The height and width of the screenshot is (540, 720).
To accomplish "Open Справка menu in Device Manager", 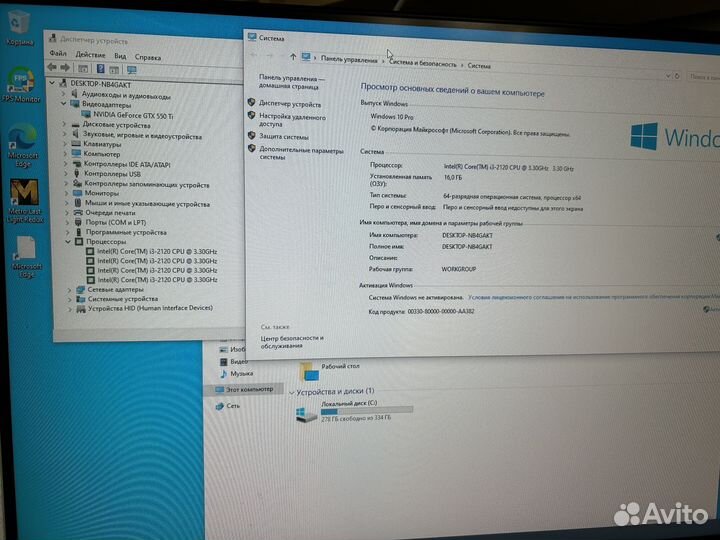I will pos(148,57).
